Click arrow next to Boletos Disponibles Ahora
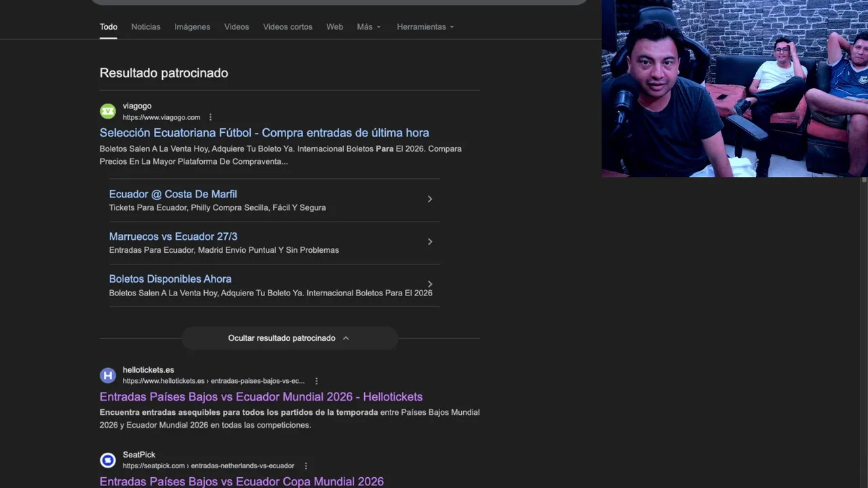The image size is (868, 488). [429, 284]
